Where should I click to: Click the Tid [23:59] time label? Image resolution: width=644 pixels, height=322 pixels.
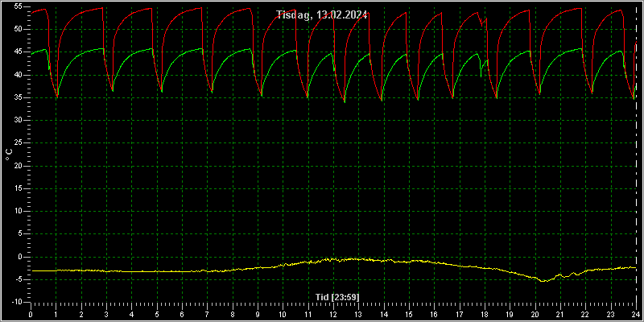tap(337, 296)
